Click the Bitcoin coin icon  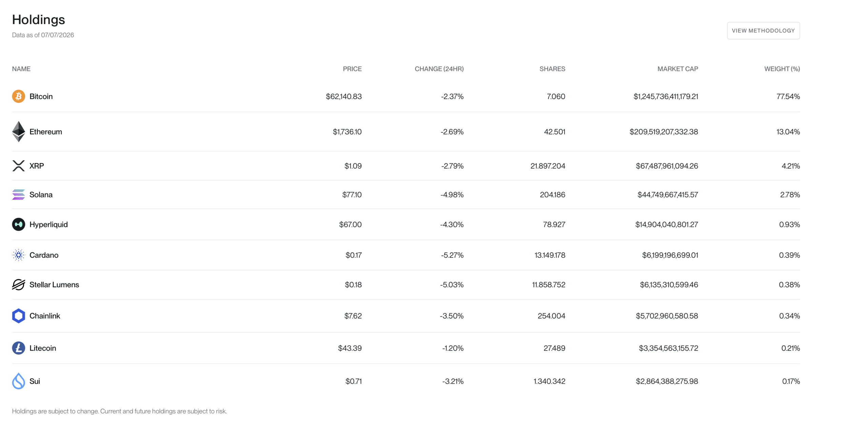(19, 96)
